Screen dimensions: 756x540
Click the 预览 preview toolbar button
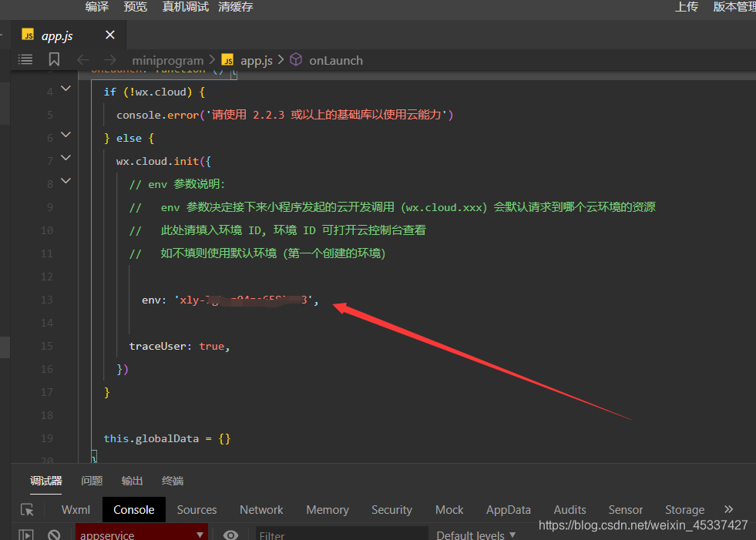pos(136,7)
